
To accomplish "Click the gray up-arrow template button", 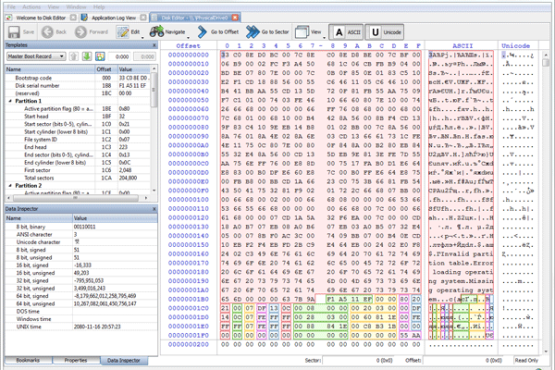I will coord(74,56).
